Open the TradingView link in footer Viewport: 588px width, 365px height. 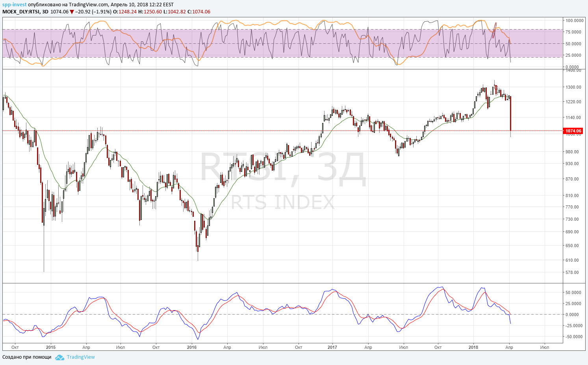tap(81, 357)
